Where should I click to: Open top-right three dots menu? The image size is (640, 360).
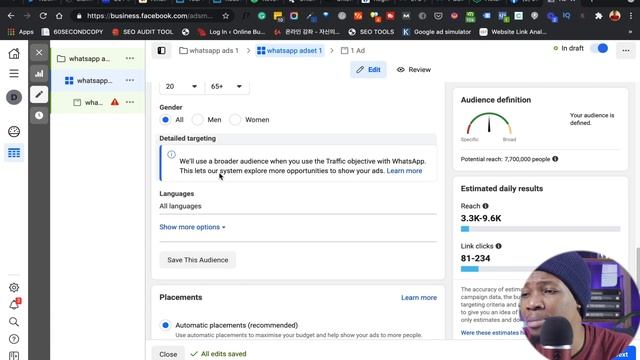point(626,51)
